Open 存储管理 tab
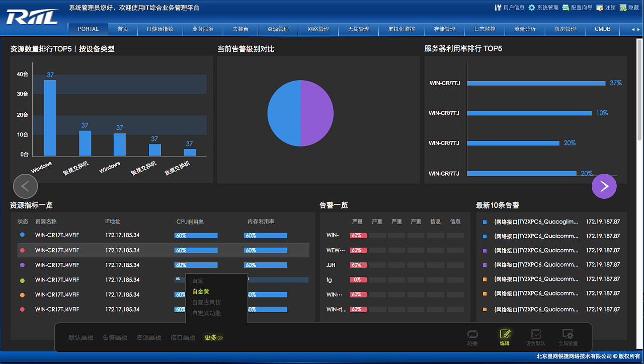This screenshot has width=644, height=364. point(444,29)
